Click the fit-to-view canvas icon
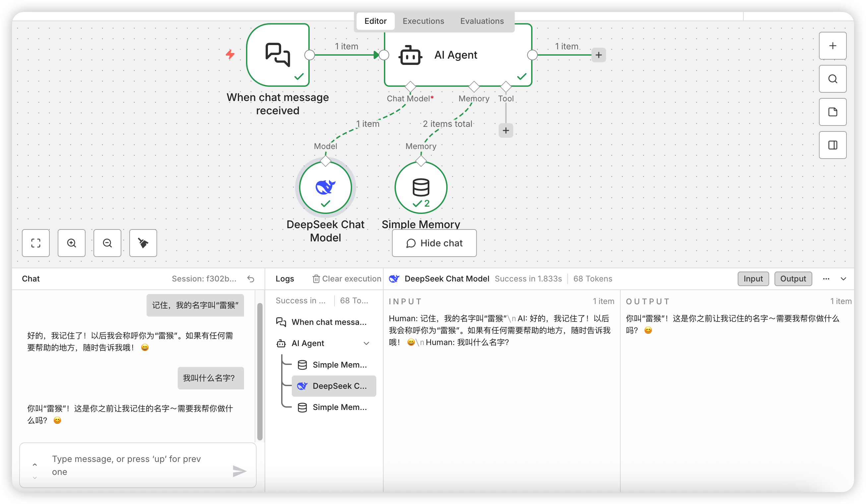866x504 pixels. pos(36,243)
